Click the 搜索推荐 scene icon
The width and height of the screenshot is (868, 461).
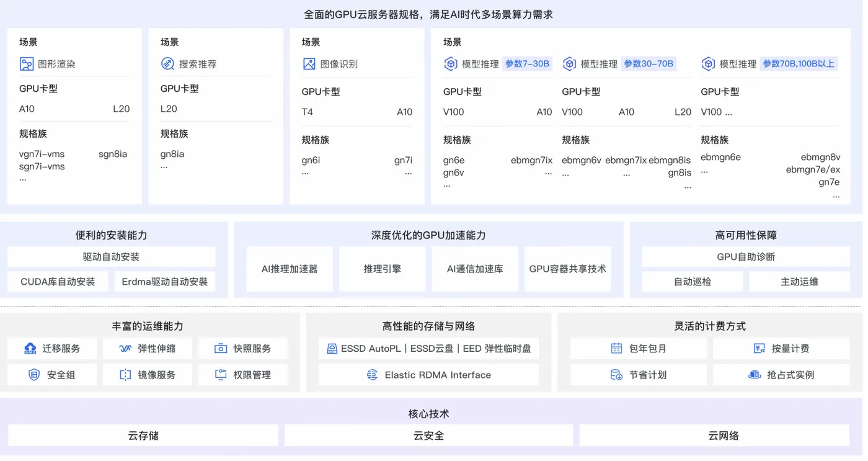166,64
